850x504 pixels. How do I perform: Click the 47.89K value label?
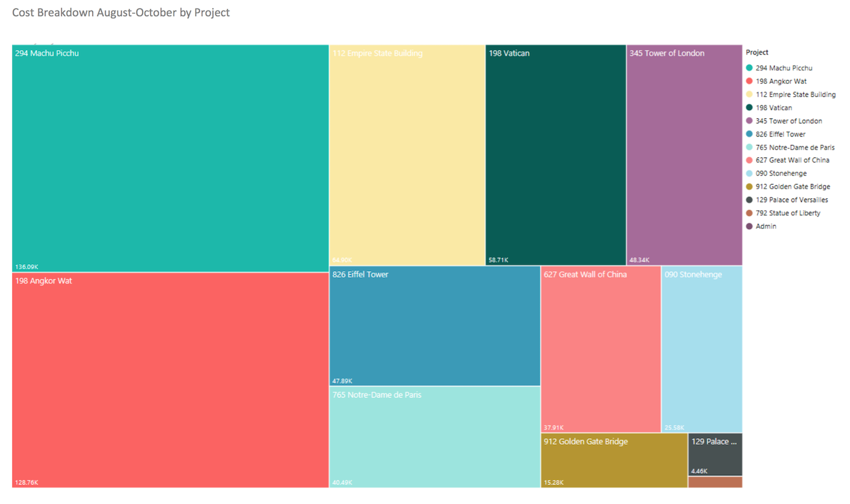[x=343, y=381]
